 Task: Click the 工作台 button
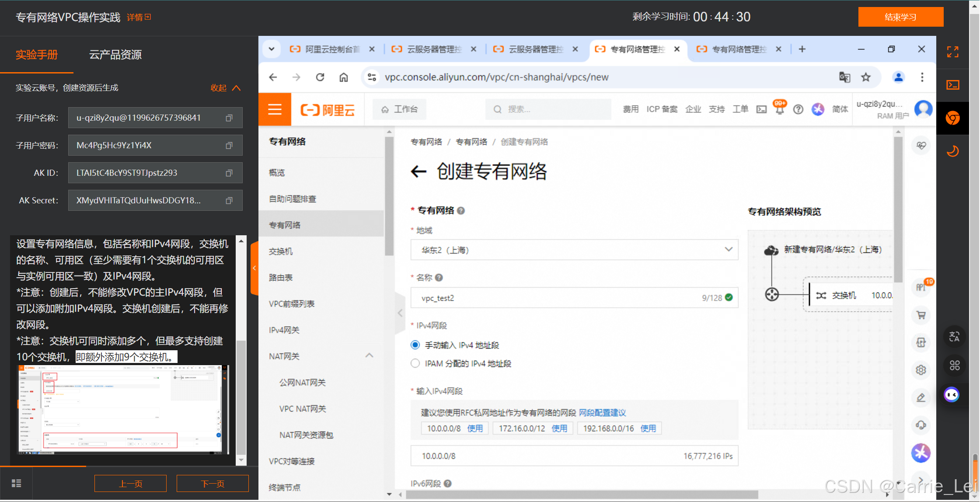click(x=399, y=109)
